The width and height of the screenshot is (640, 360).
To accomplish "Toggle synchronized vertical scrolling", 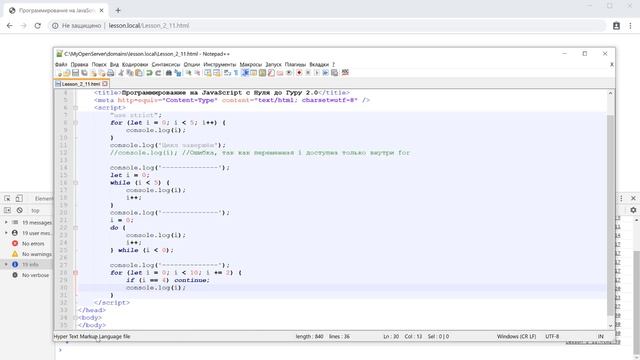I will 208,73.
